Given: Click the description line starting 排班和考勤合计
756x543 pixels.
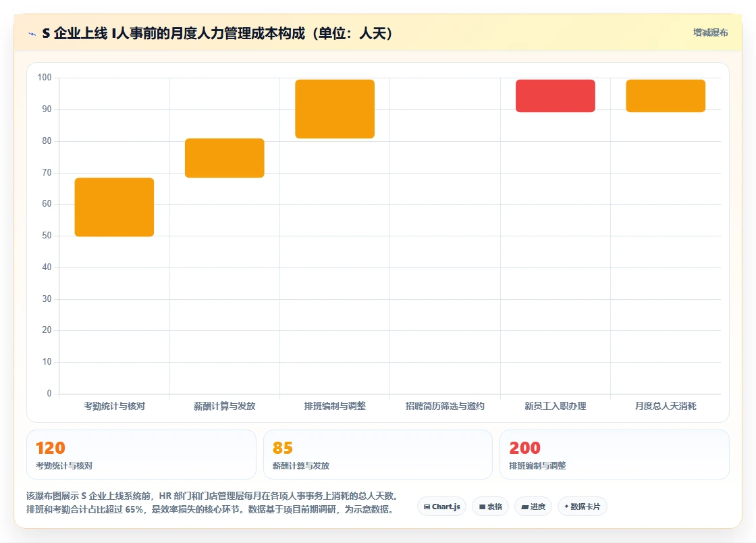Looking at the screenshot, I should pyautogui.click(x=210, y=509).
